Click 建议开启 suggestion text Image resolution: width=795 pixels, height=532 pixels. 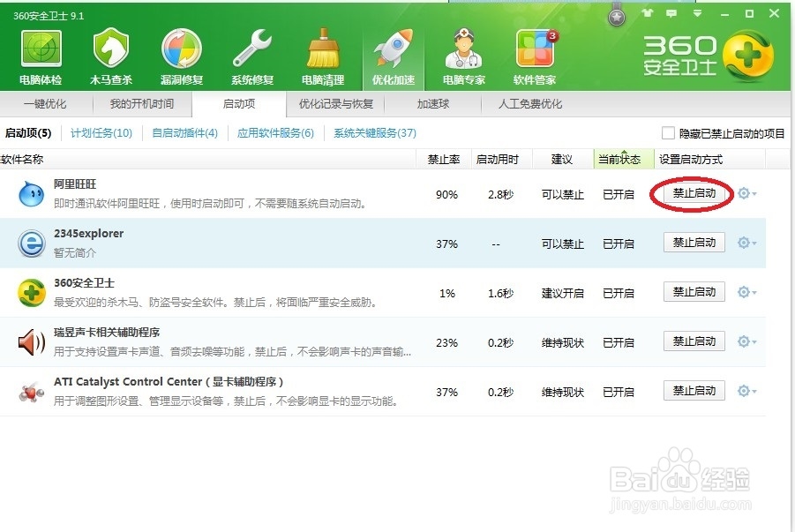point(563,293)
